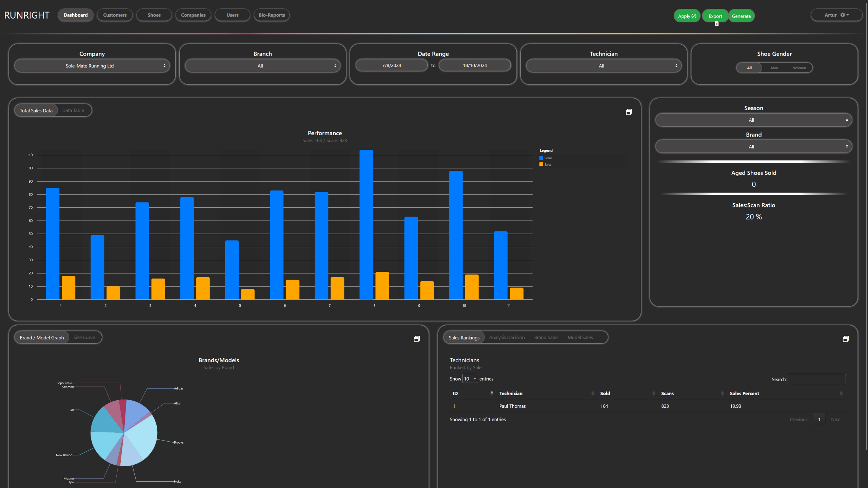Switch to Total Sales Data view
Image resolution: width=868 pixels, height=488 pixels.
tap(36, 110)
